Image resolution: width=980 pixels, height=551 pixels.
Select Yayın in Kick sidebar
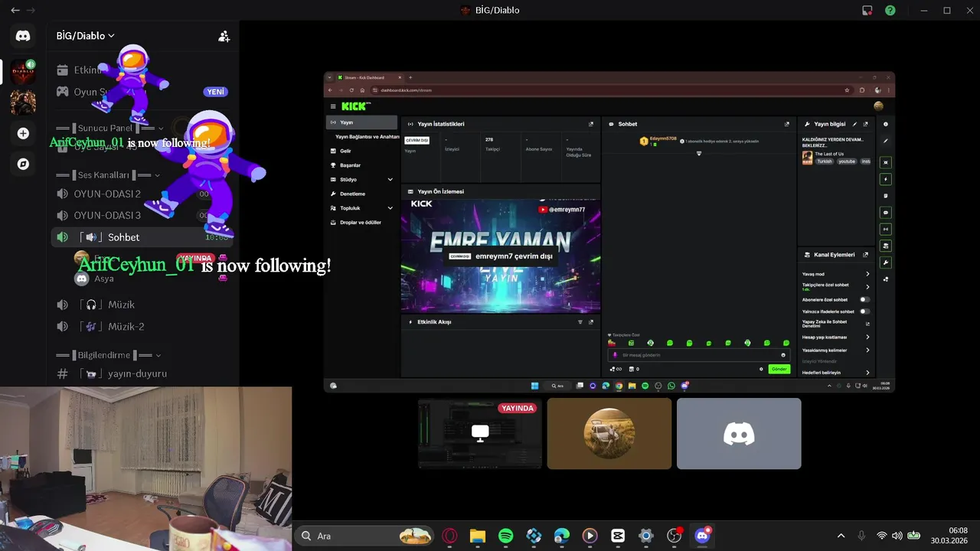pyautogui.click(x=361, y=122)
